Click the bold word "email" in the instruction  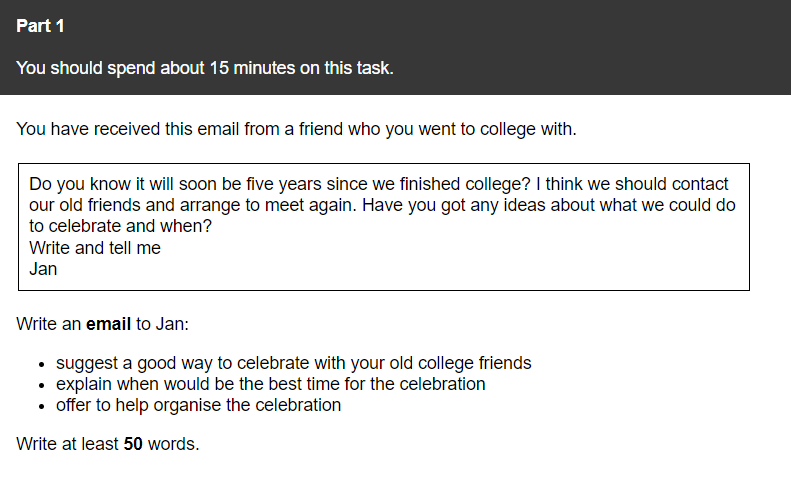point(108,325)
